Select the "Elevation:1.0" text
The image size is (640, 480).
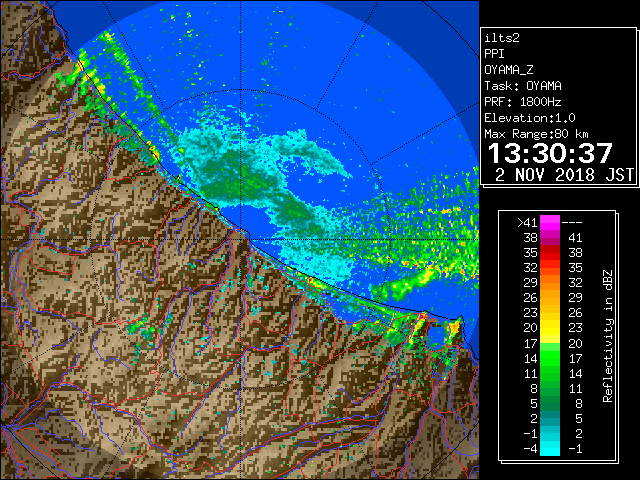tap(530, 118)
